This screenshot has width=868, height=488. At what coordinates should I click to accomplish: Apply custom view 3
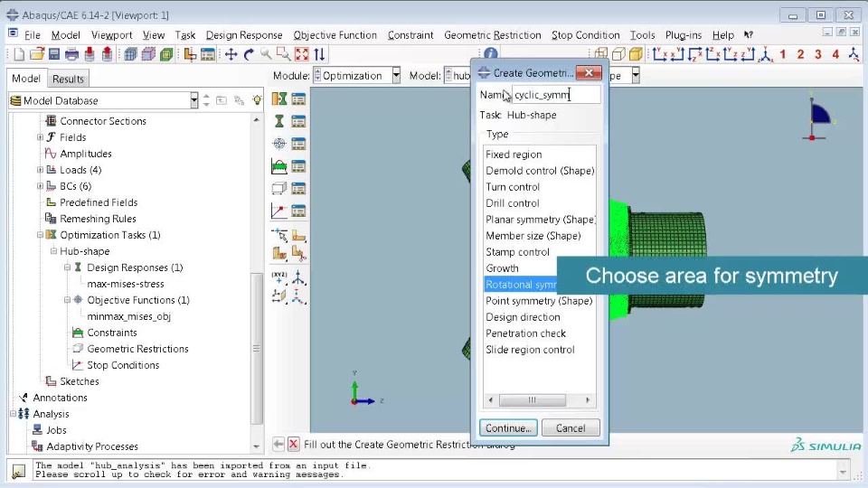818,54
